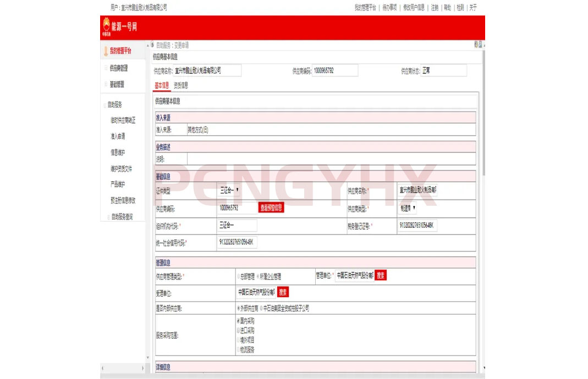Click the 查看预警信息 red button

click(271, 208)
